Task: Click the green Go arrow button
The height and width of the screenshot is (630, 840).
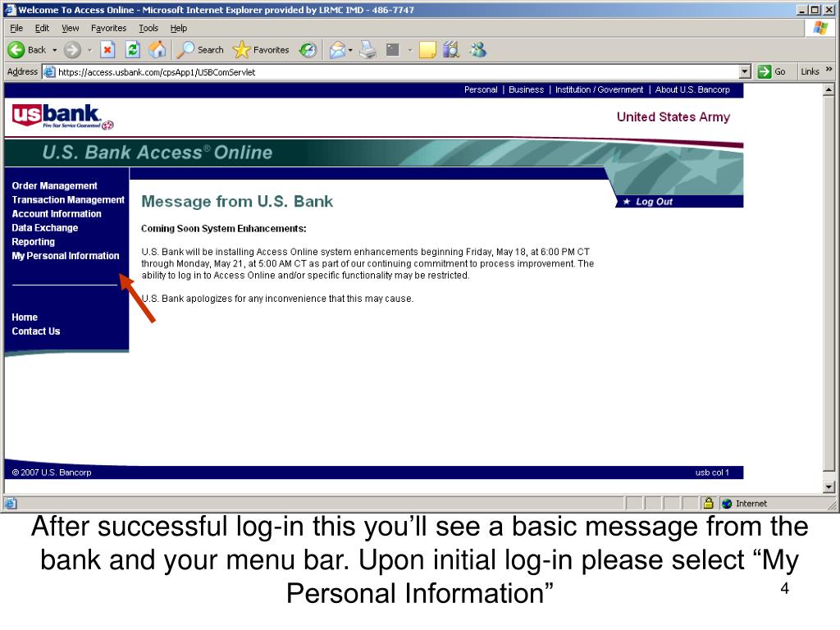Action: pos(765,71)
